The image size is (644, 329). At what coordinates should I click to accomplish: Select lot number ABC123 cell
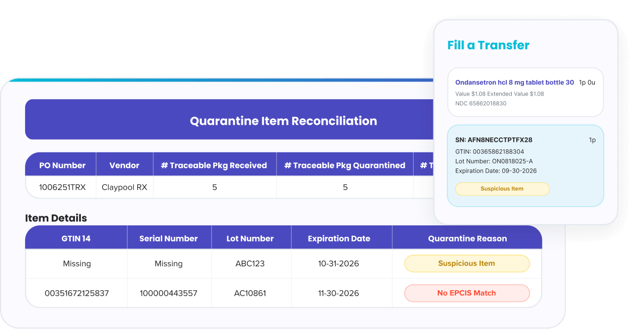250,264
